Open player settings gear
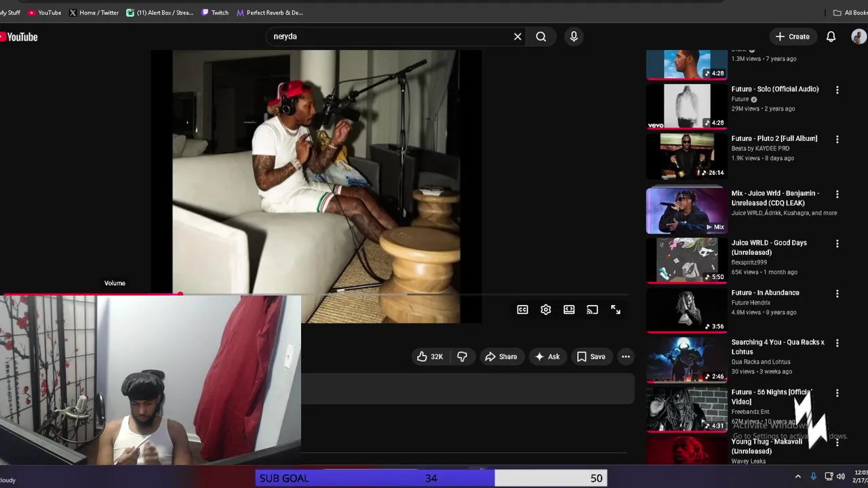Image resolution: width=868 pixels, height=488 pixels. click(x=546, y=310)
